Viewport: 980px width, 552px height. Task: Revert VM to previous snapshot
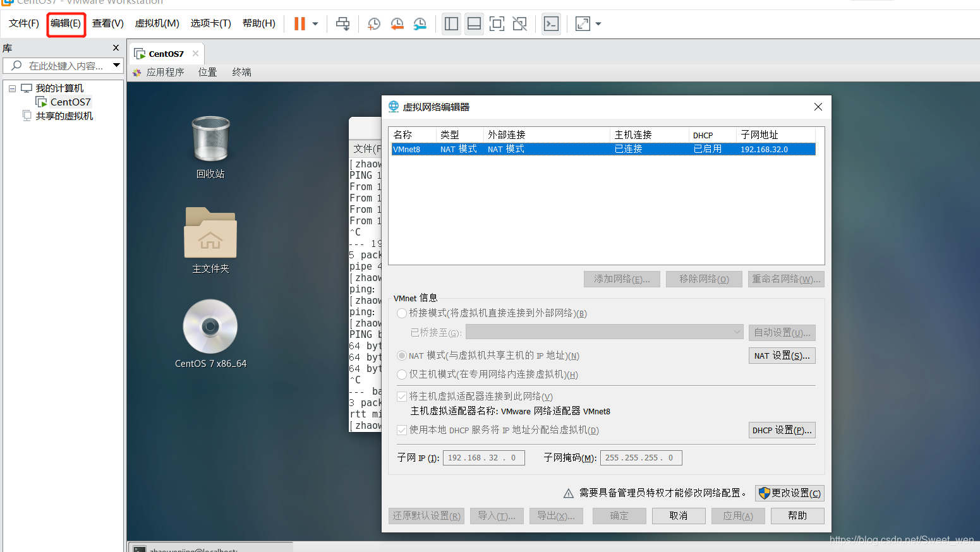click(397, 24)
